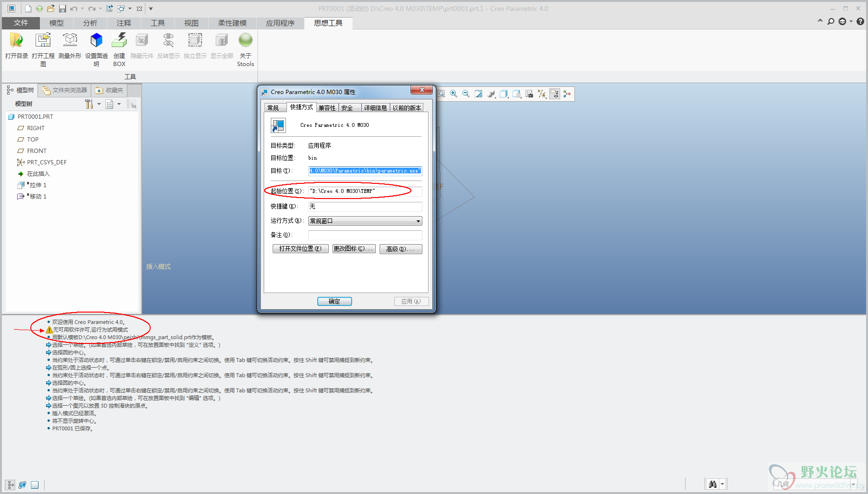Viewport: 868px width, 494px height.
Task: Open the 文件 menu tab
Action: pos(20,23)
